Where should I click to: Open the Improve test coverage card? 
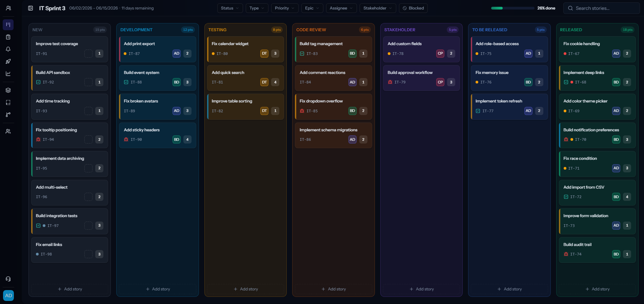(x=70, y=49)
